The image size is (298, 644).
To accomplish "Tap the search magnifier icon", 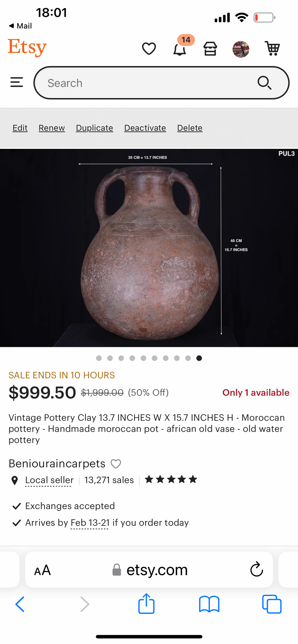I will click(264, 83).
